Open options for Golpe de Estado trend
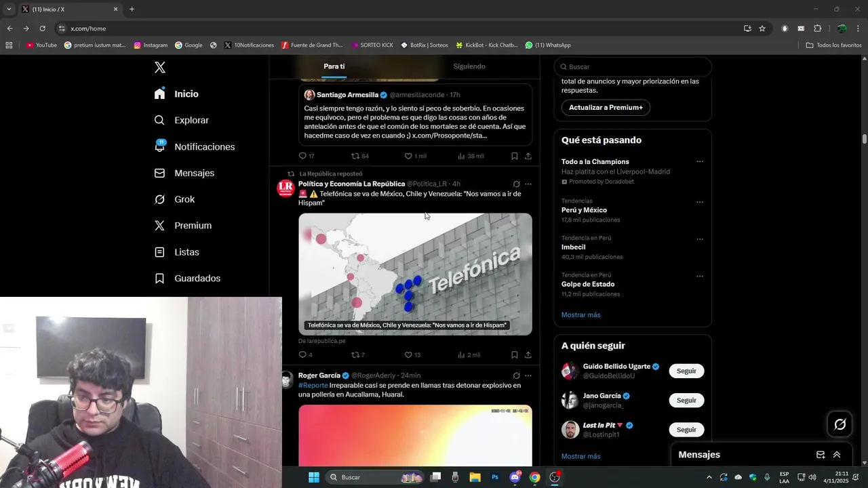This screenshot has width=868, height=488. tap(700, 277)
